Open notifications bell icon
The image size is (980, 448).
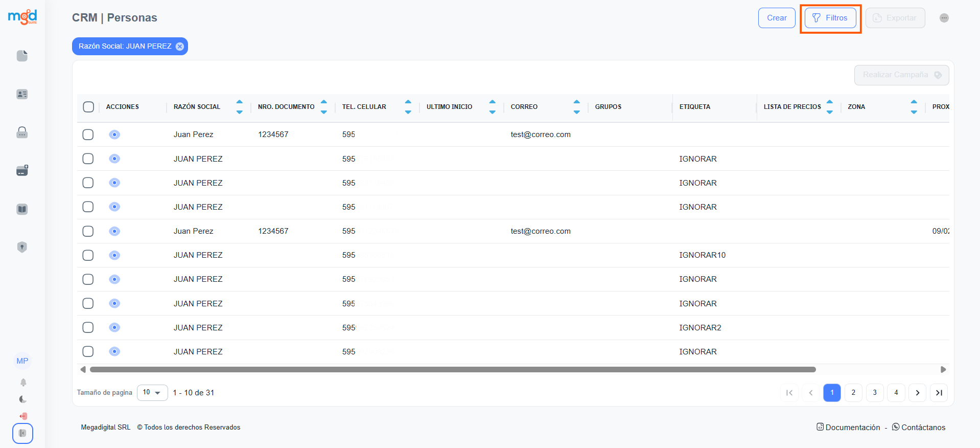23,383
